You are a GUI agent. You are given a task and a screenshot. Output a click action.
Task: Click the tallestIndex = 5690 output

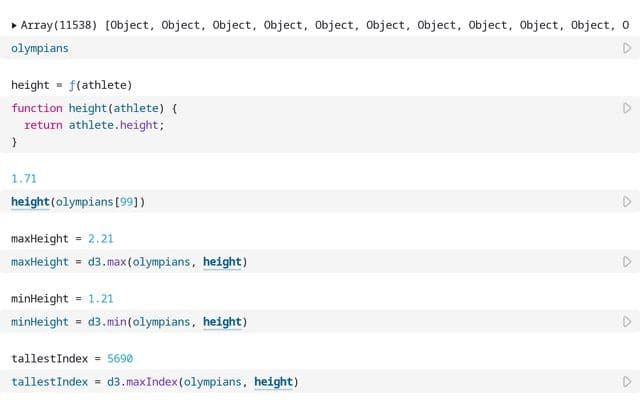click(72, 358)
